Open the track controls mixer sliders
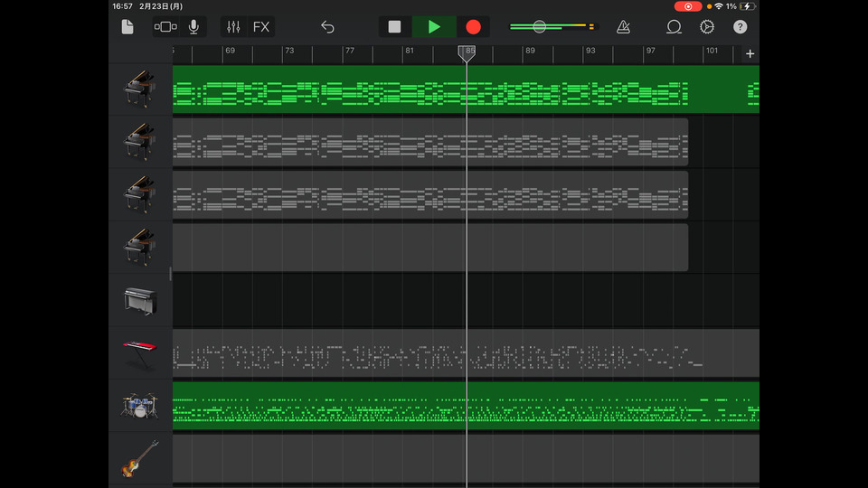Image resolution: width=868 pixels, height=488 pixels. 233,26
